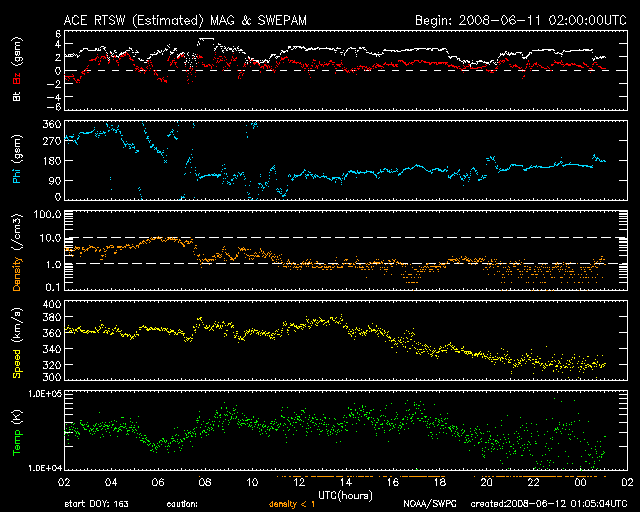Click the '10' hour tick label

[x=252, y=483]
